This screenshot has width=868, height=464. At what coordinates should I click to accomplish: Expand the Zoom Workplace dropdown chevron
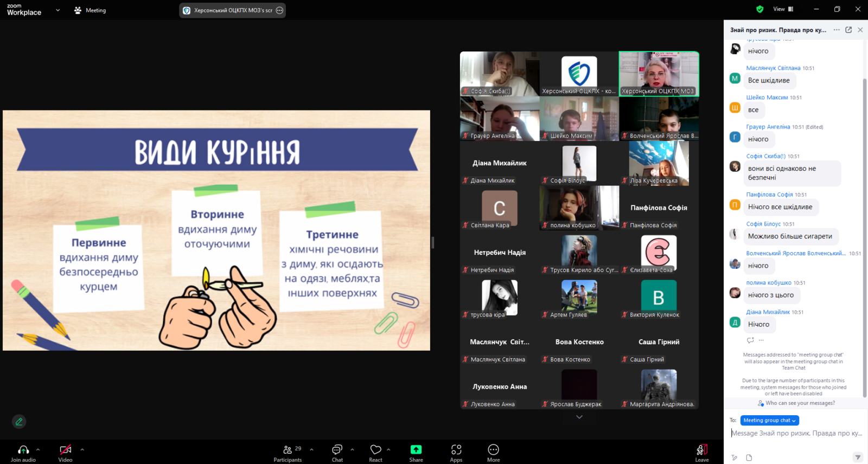[x=58, y=10]
